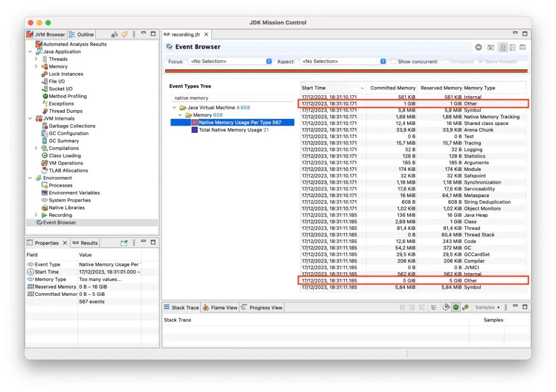Click the clock icon in Stack Trace toolbar
Image resolution: width=556 pixels, height=392 pixels.
[446, 307]
